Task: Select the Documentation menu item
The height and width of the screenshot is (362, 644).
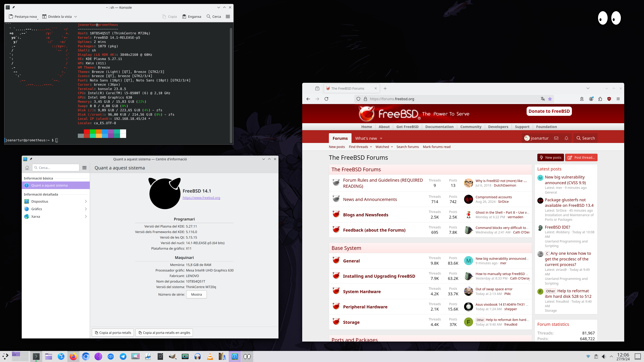Action: point(439,127)
